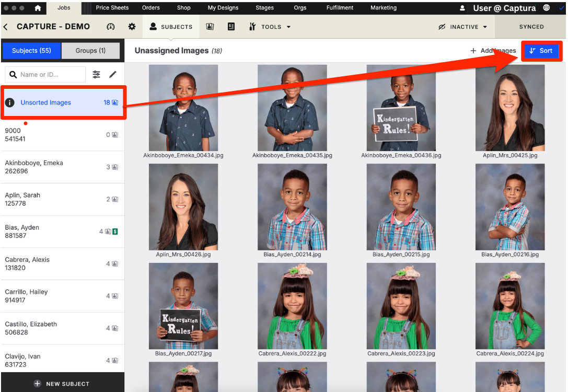The width and height of the screenshot is (568, 392).
Task: Switch to the Subjects tab in toolbar
Action: click(171, 27)
